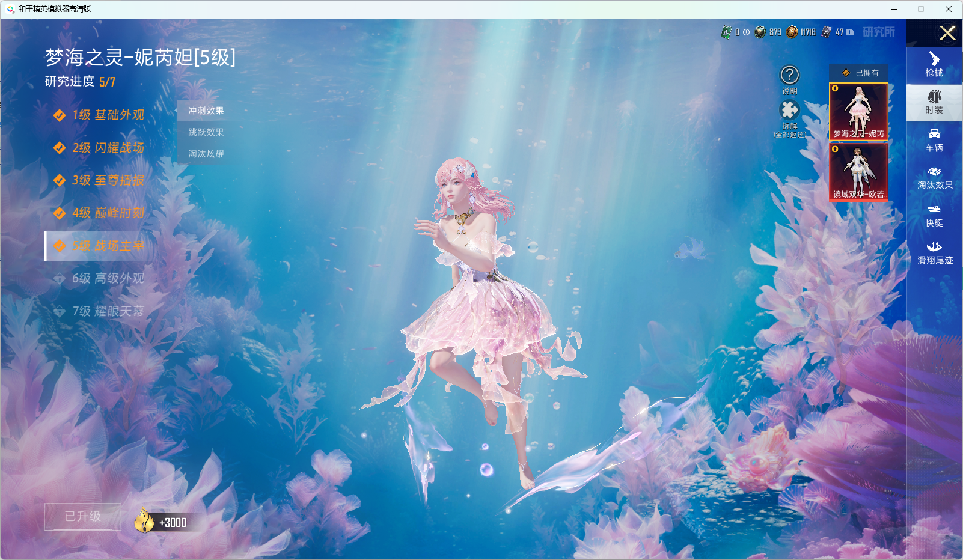
Task: Toggle the 已拥有 owned filter
Action: tap(859, 73)
